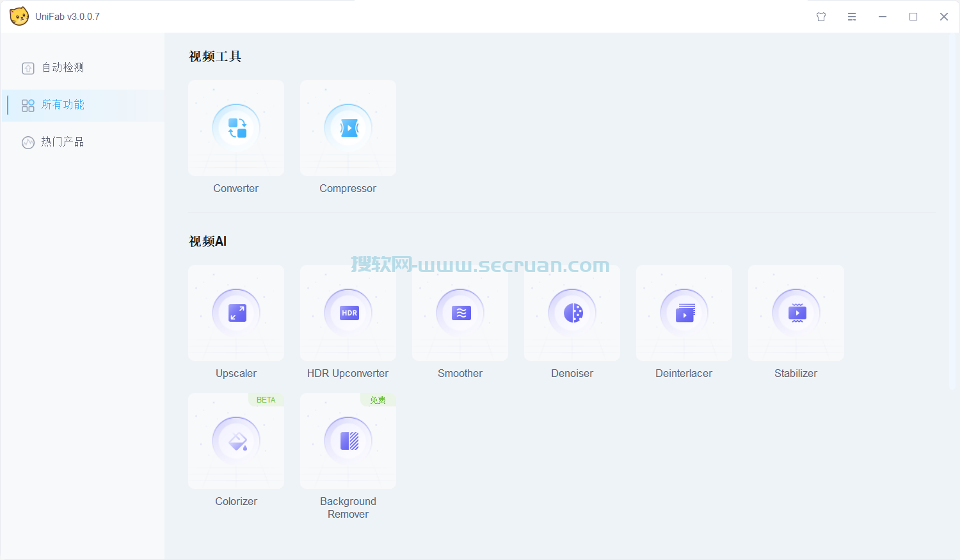Open the Denoiser tool icon
Screen dimensions: 960x560
572,313
